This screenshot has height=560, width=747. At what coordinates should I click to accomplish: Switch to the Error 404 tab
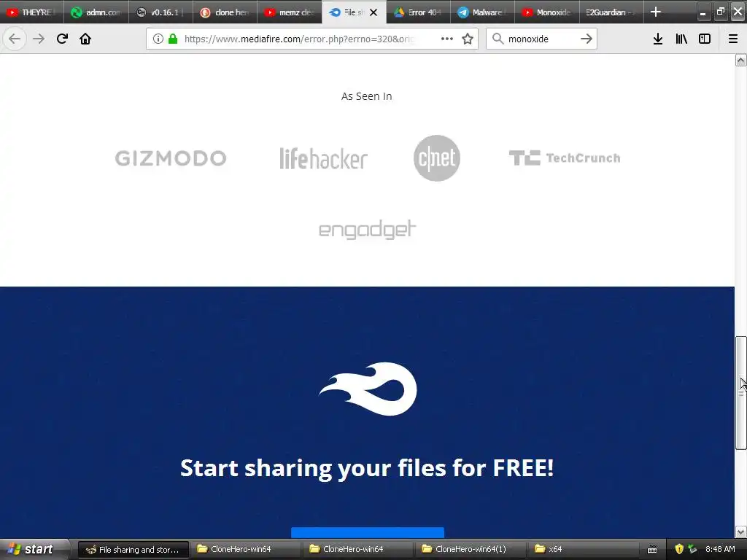point(418,12)
